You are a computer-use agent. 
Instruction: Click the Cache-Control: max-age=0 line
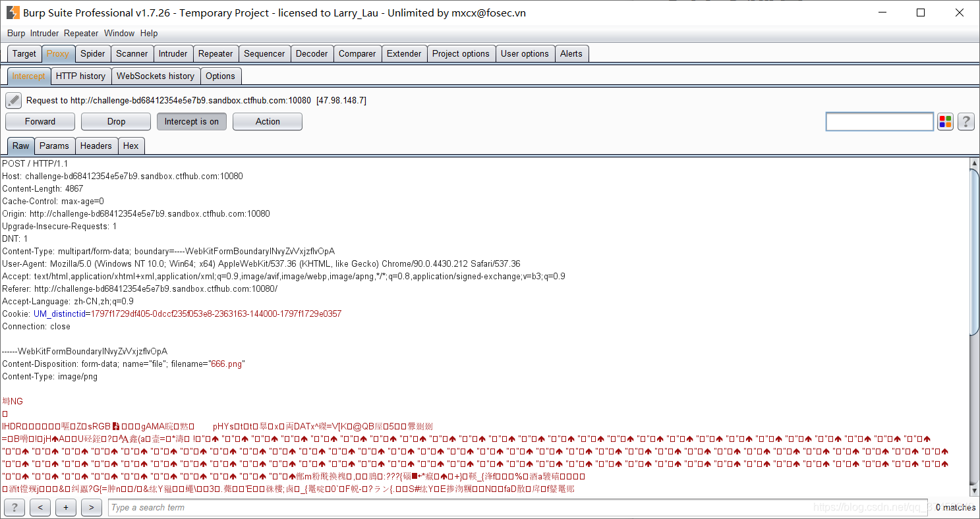click(53, 201)
